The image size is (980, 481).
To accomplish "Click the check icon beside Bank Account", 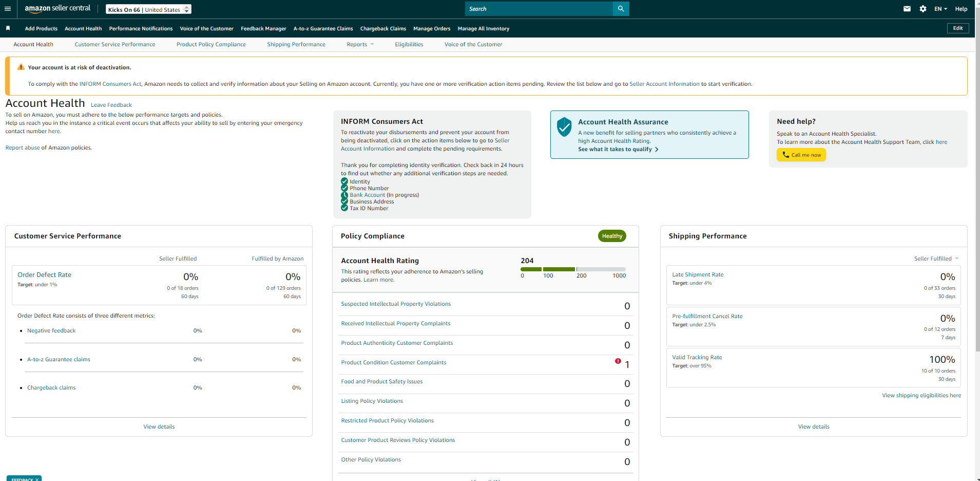I will pyautogui.click(x=344, y=195).
